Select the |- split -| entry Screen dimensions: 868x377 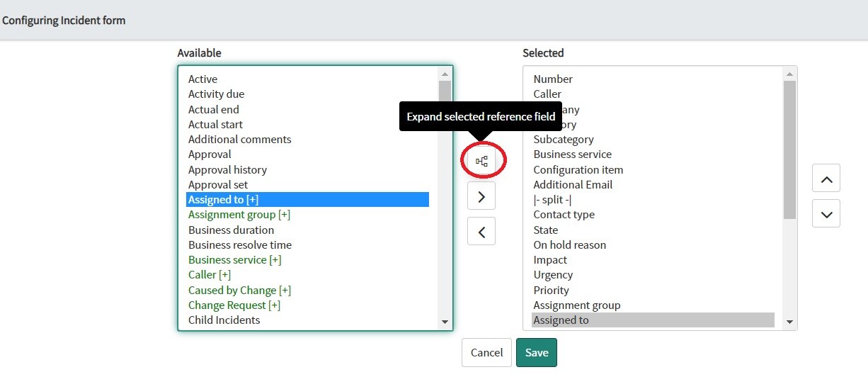point(653,200)
